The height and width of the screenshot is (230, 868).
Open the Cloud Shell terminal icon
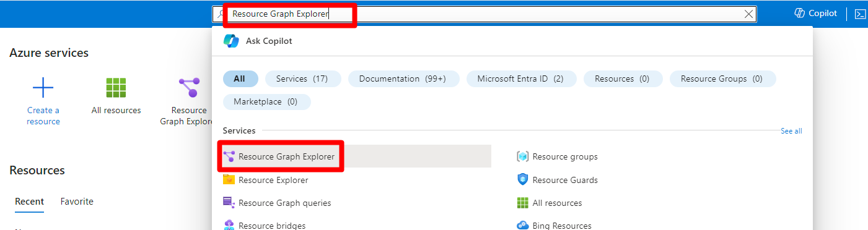[x=860, y=14]
